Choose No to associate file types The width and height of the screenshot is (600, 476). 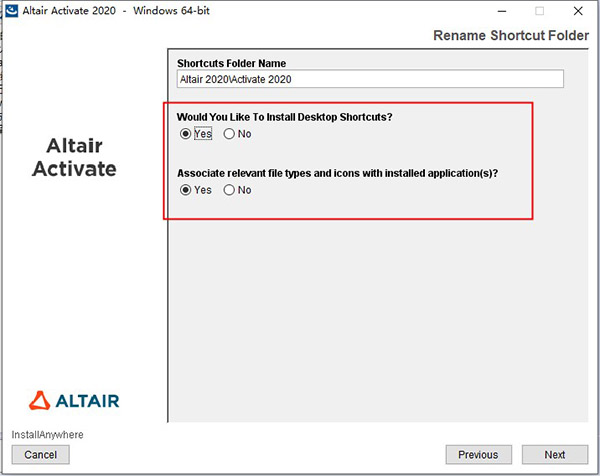click(x=230, y=190)
